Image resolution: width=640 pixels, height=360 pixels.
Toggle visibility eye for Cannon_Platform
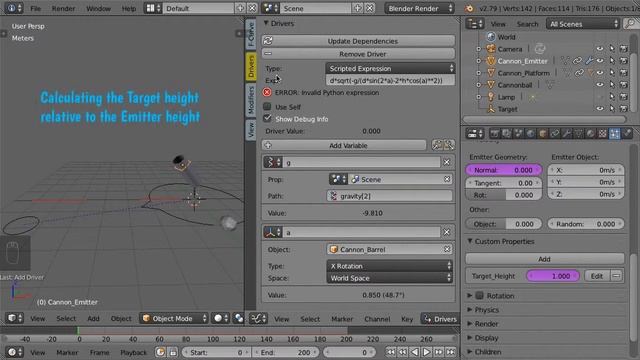pos(600,73)
